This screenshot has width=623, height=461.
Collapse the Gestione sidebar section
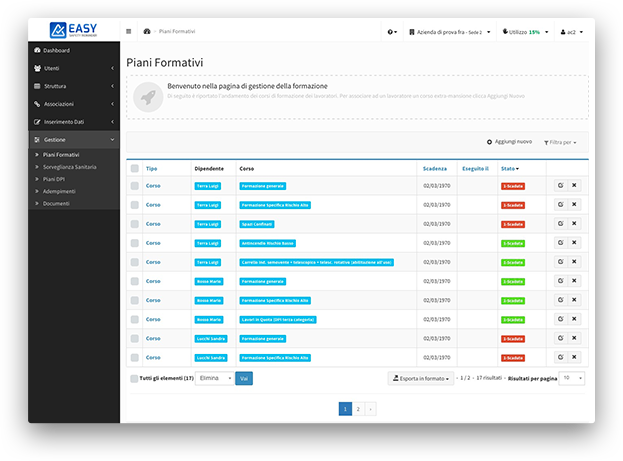pos(74,139)
